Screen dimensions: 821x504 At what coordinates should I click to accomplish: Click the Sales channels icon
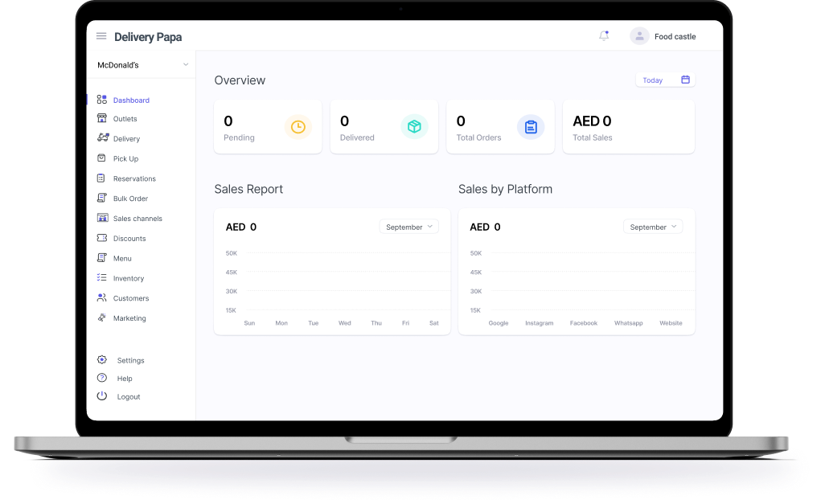coord(103,218)
